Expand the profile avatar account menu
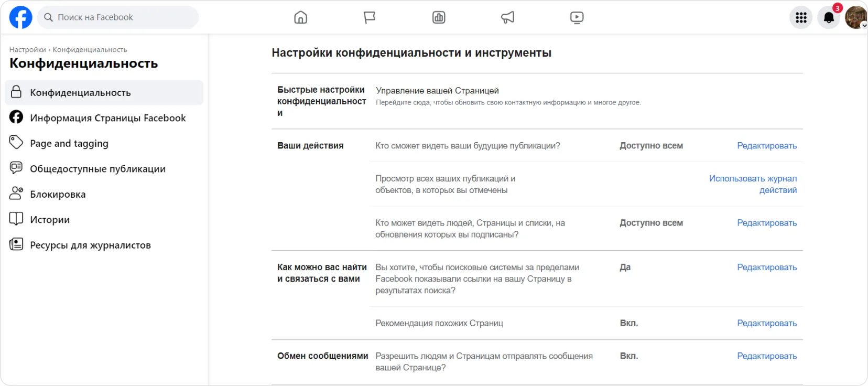 point(856,18)
